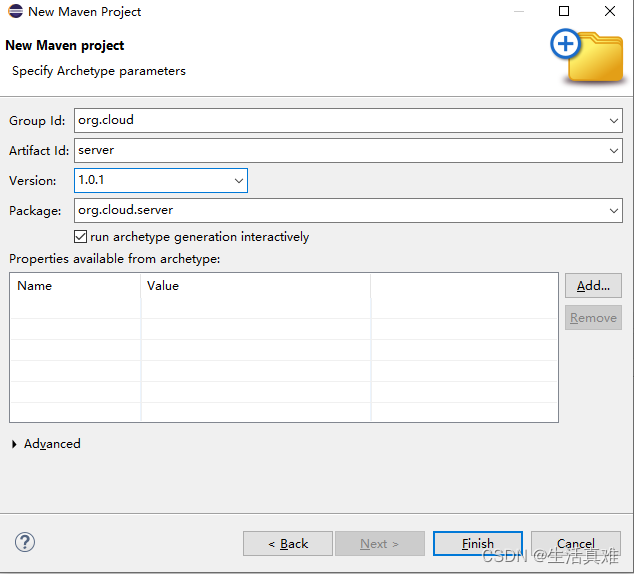
Task: Open the Group Id dropdown arrow
Action: 613,120
